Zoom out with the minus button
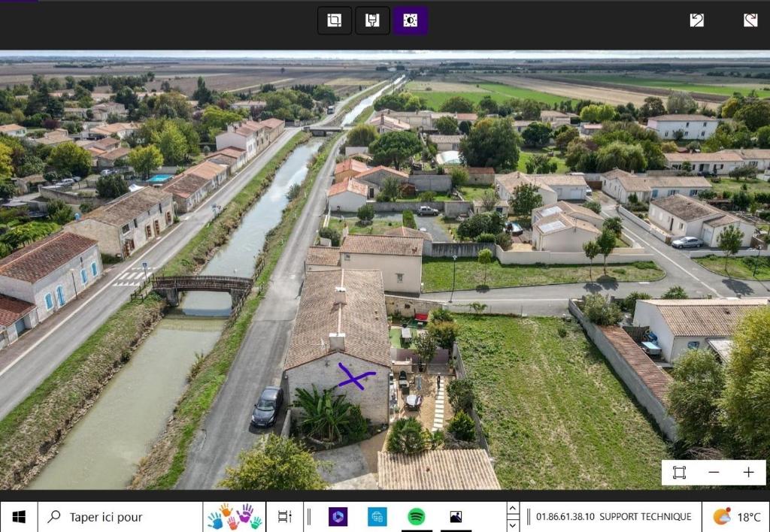The image size is (770, 532). tap(714, 473)
